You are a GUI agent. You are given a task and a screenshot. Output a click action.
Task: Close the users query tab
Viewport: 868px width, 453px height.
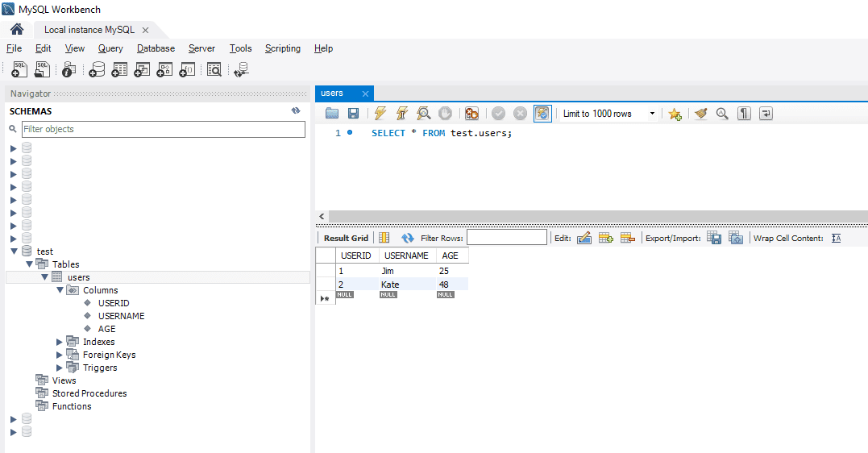365,94
